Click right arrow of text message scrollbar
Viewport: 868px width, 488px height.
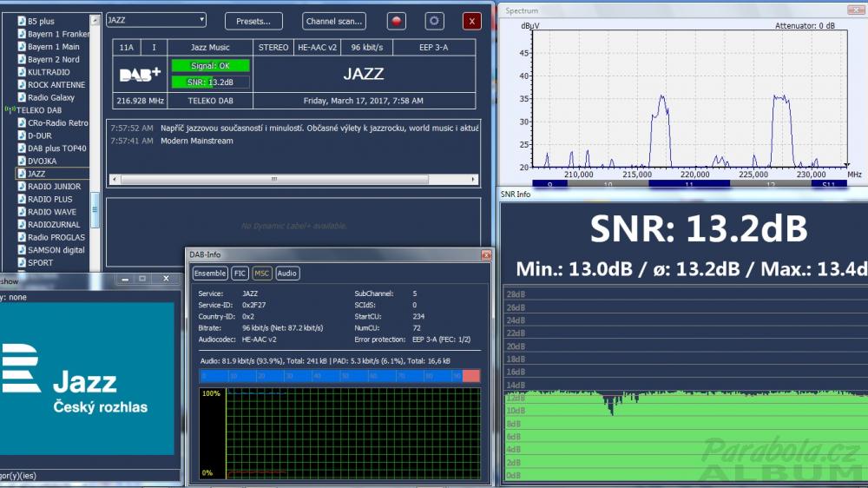click(473, 180)
